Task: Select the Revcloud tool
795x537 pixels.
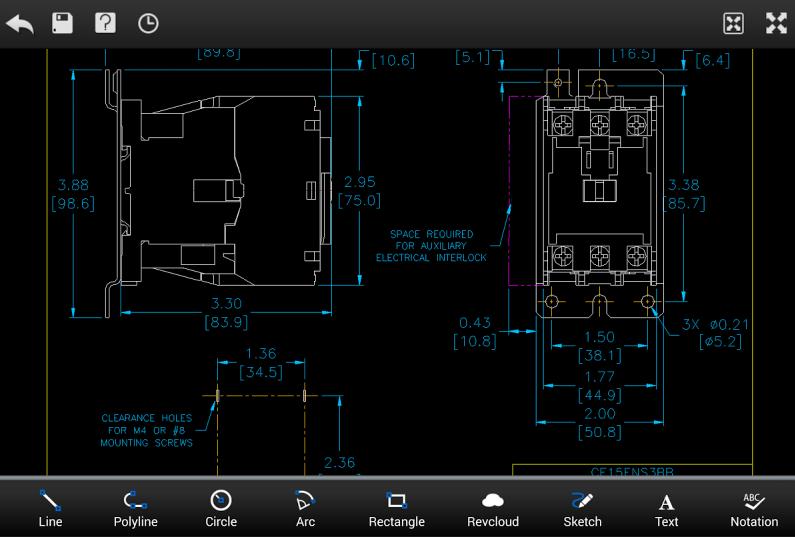Action: tap(492, 508)
